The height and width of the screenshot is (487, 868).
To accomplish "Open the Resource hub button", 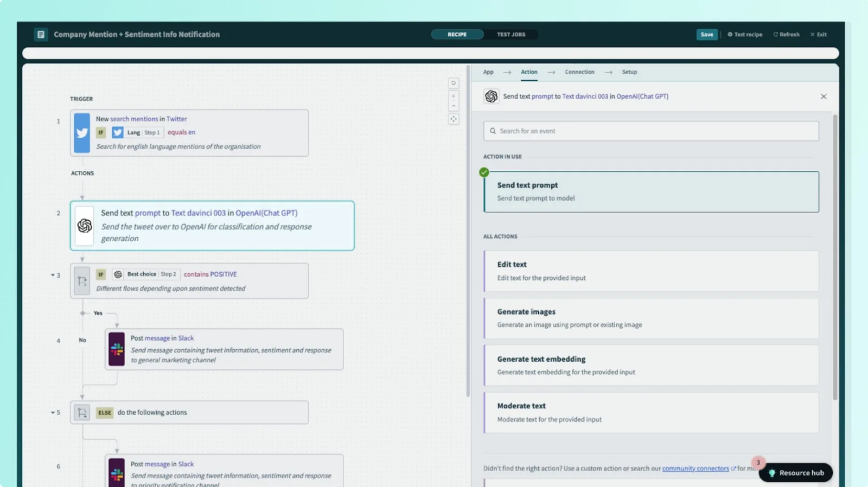I will coord(796,473).
